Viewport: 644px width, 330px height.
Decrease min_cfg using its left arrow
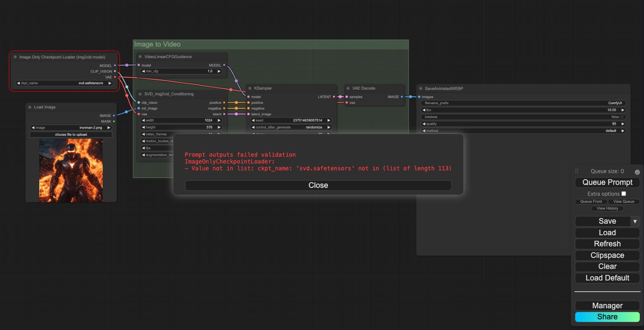click(x=143, y=71)
